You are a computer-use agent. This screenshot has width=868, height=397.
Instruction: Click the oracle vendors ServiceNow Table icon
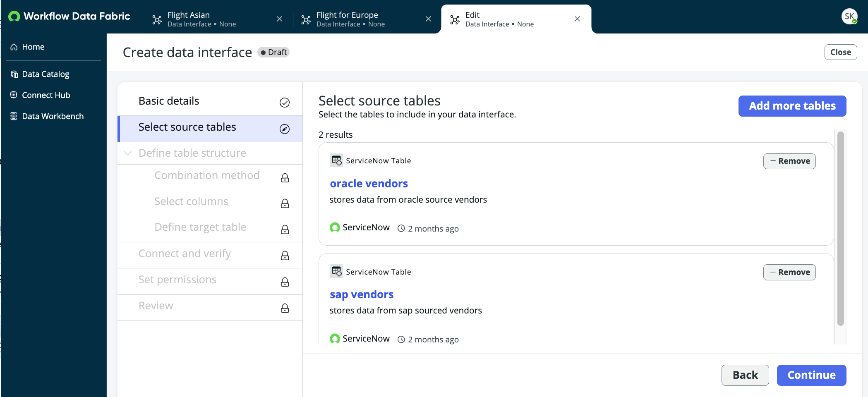pos(336,160)
